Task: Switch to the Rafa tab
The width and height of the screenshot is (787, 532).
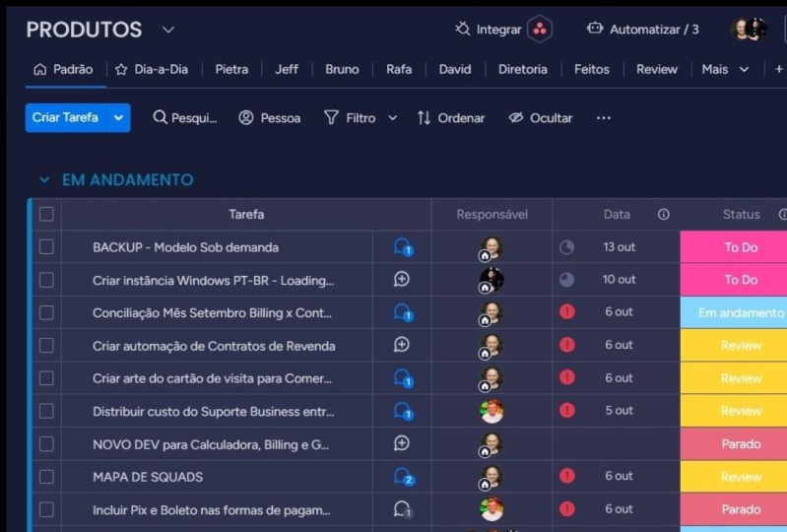Action: (399, 69)
